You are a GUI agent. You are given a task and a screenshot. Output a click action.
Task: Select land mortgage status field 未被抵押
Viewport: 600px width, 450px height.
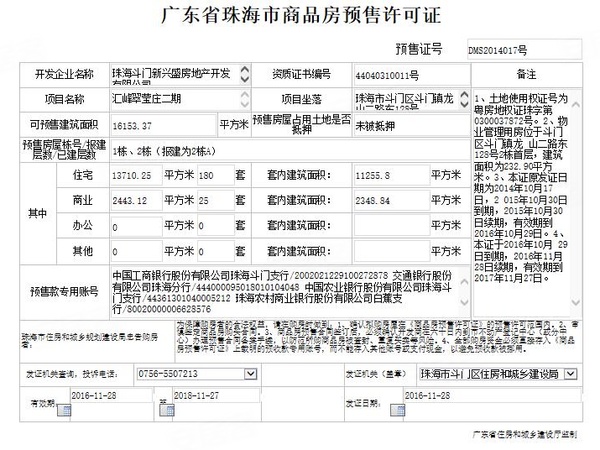point(411,126)
